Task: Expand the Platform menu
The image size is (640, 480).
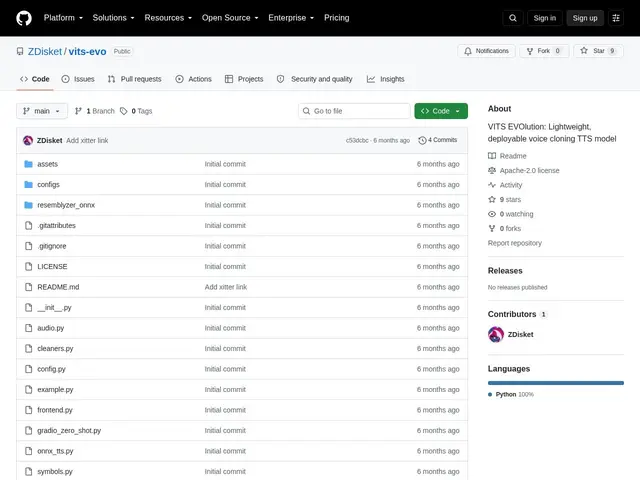Action: pos(63,18)
